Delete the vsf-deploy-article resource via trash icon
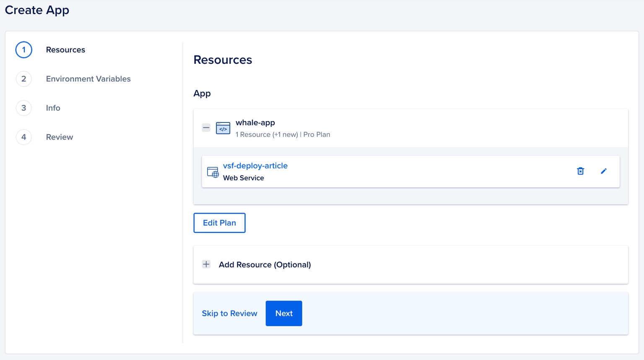This screenshot has width=644, height=360. (x=580, y=171)
